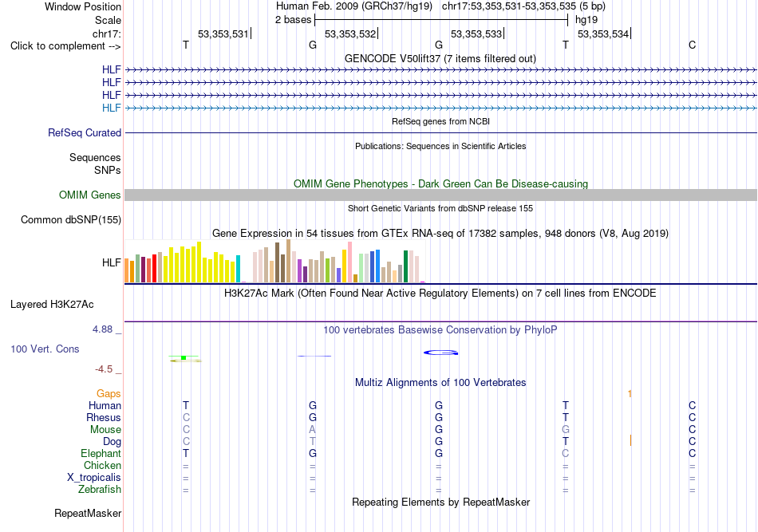Select the Elephant alignment row label
This screenshot has width=758, height=532.
101,453
